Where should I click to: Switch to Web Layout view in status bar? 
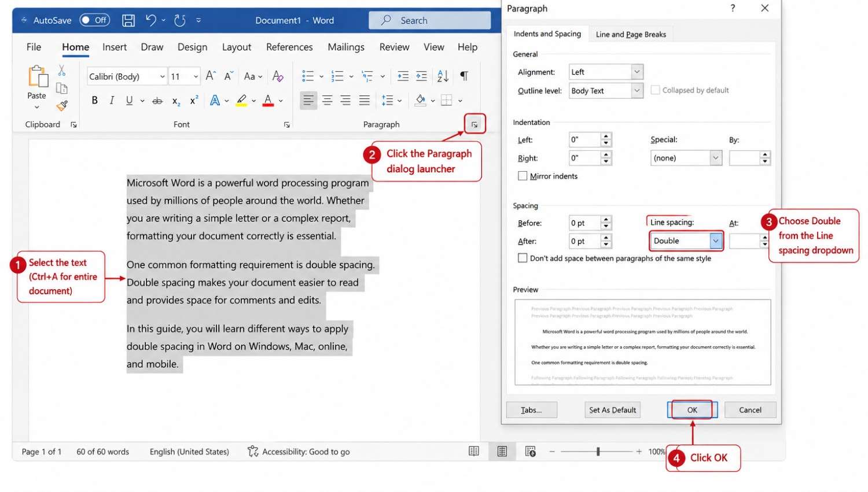(531, 452)
